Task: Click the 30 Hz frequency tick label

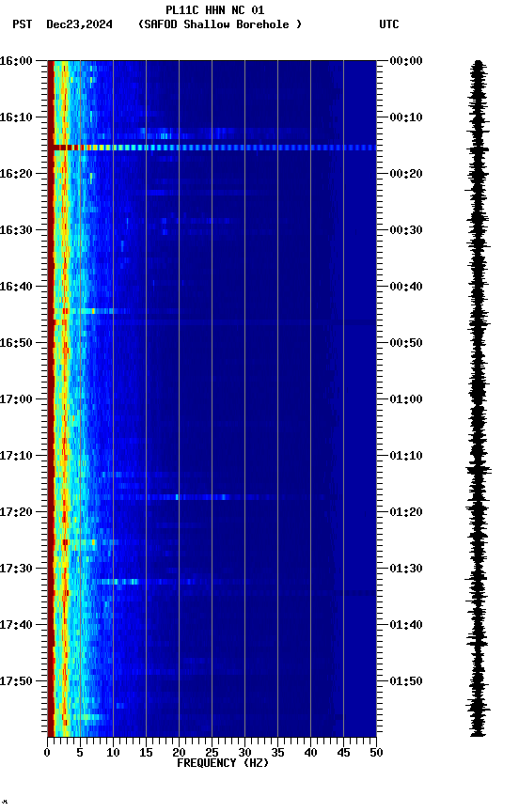Action: pyautogui.click(x=245, y=753)
